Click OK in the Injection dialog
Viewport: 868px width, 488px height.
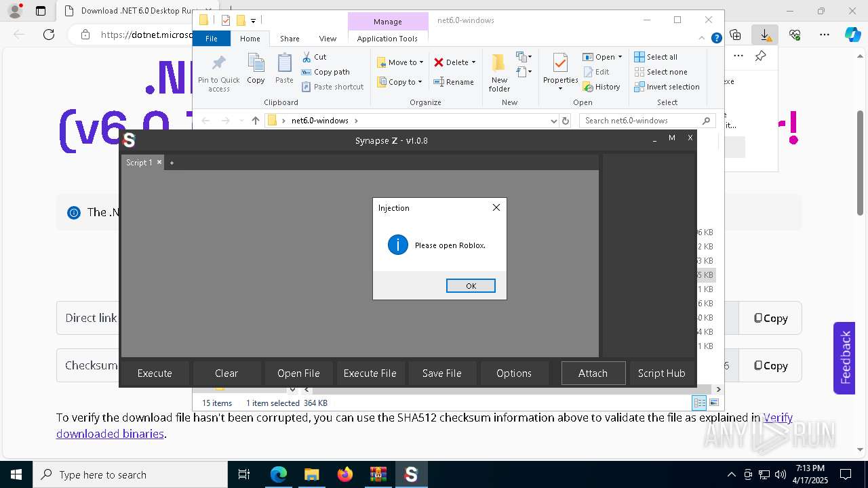[x=471, y=286]
